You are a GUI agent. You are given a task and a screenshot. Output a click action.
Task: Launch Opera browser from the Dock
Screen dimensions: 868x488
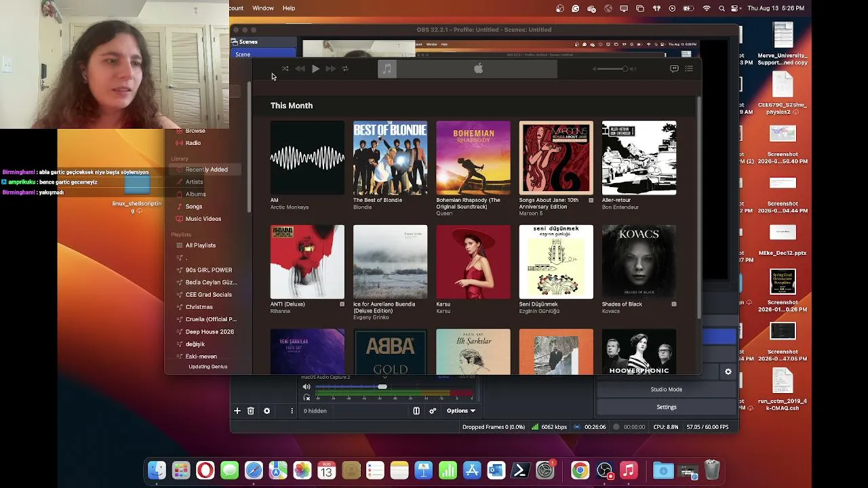pos(205,470)
